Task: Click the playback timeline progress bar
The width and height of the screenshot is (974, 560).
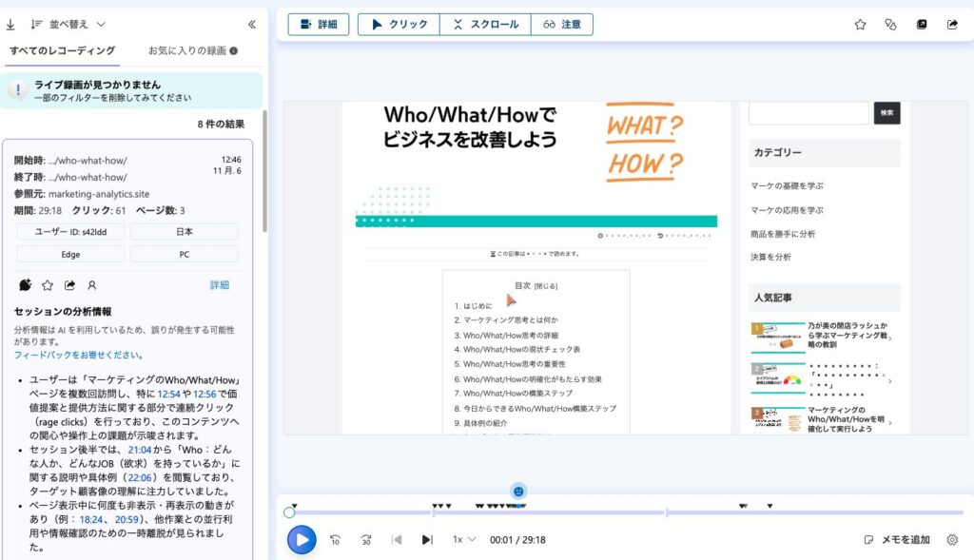Action: [x=618, y=512]
